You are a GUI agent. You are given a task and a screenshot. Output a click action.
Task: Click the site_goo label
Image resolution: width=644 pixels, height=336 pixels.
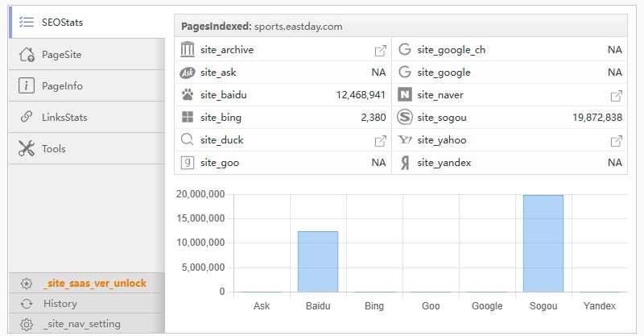point(220,163)
